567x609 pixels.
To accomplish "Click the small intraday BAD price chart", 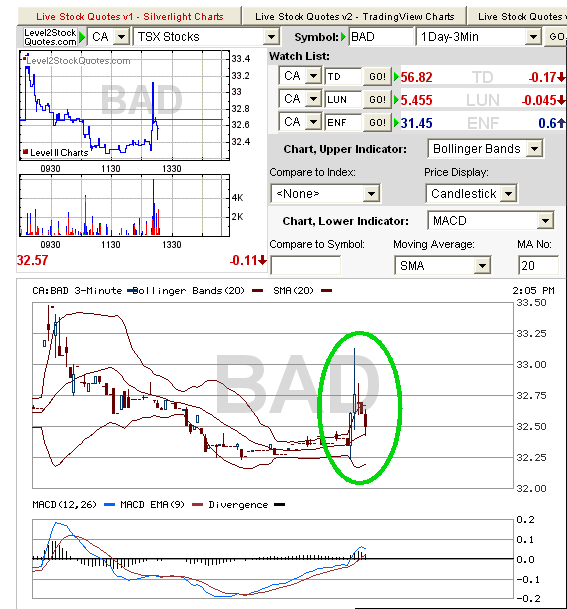I will click(124, 105).
